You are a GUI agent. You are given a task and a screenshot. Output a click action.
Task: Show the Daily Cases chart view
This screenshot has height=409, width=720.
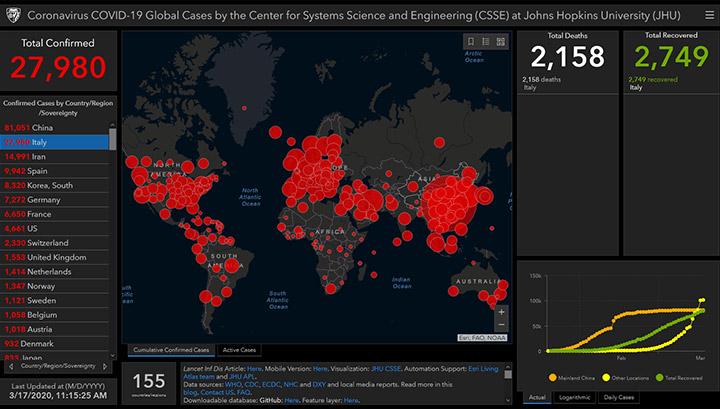(622, 397)
